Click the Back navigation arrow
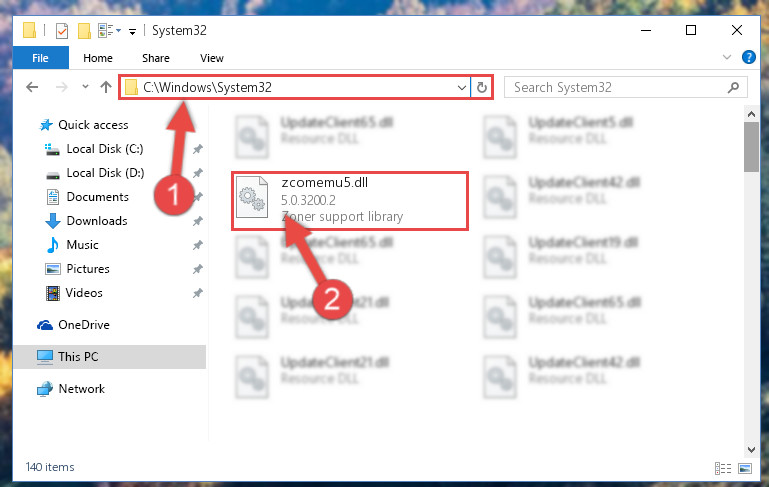The width and height of the screenshot is (769, 487). (x=32, y=87)
